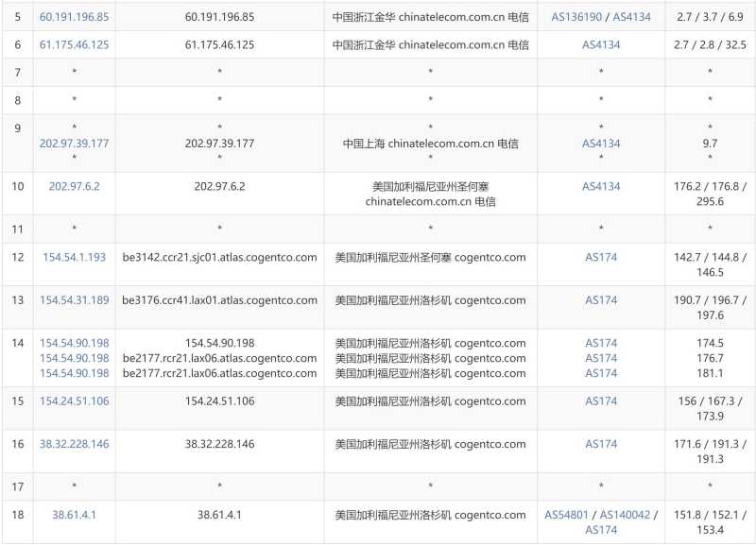
Task: Select the blue 202.97.6.2 IP link
Action: point(74,186)
